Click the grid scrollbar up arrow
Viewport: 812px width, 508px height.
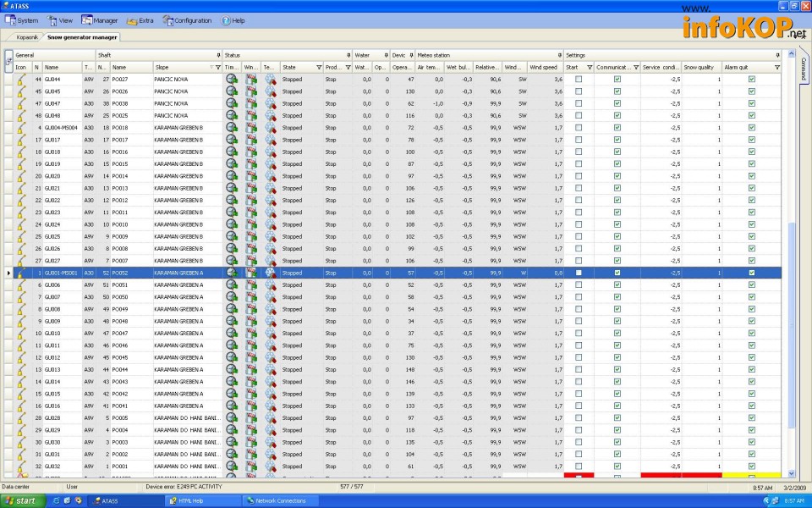[x=792, y=54]
